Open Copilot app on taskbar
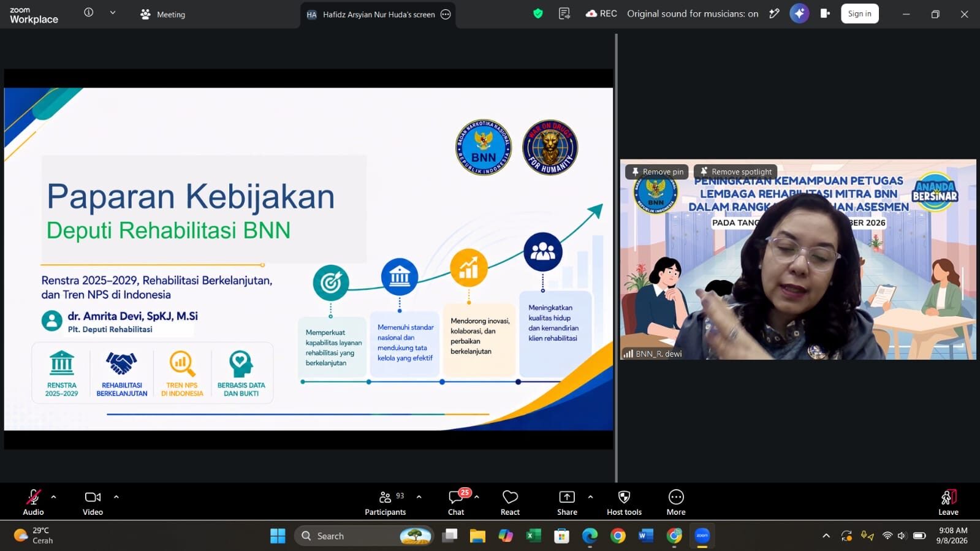The height and width of the screenshot is (551, 980). click(506, 536)
